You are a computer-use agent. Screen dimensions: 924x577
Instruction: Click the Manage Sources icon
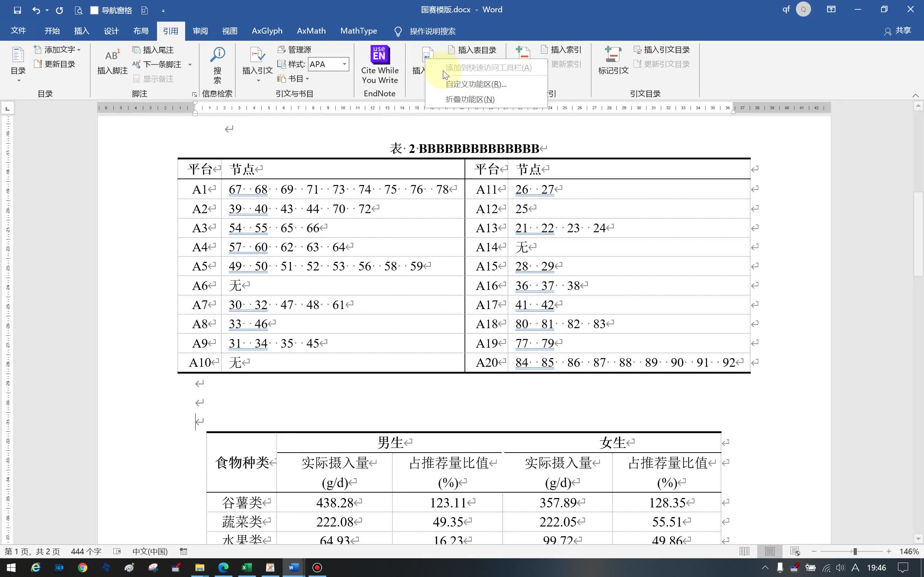[282, 50]
